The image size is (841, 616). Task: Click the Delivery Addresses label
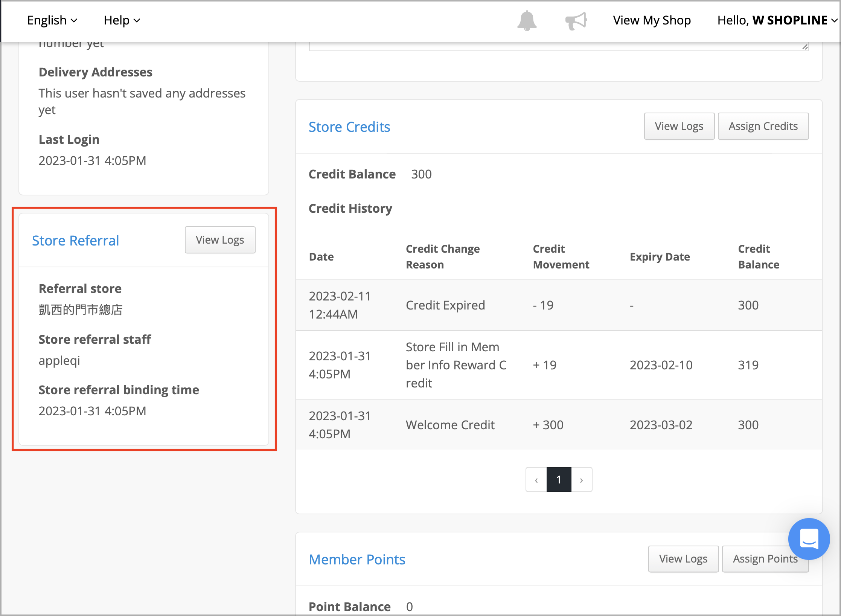(x=96, y=72)
